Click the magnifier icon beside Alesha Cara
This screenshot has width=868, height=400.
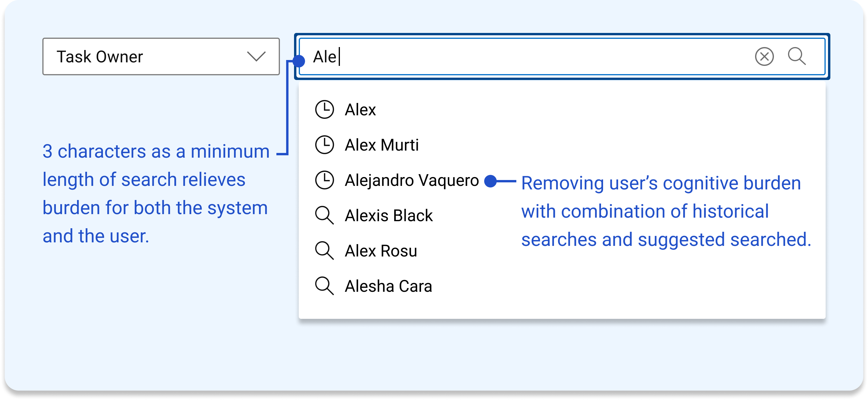[324, 286]
